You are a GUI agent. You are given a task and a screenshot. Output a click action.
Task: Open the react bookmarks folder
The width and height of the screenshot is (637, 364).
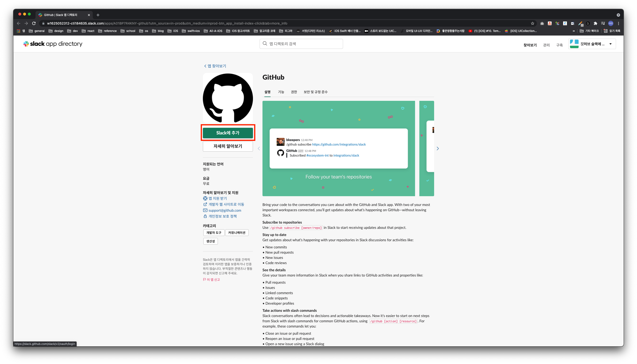click(x=88, y=31)
